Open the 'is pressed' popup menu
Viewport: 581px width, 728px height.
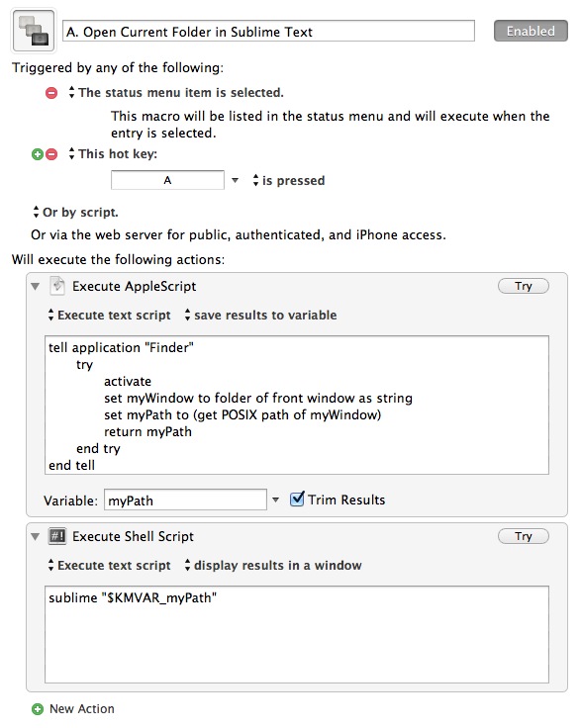[288, 180]
